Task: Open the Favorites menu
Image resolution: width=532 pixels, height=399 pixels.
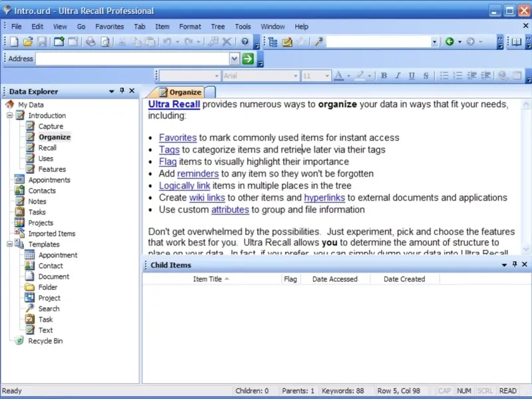Action: (109, 27)
